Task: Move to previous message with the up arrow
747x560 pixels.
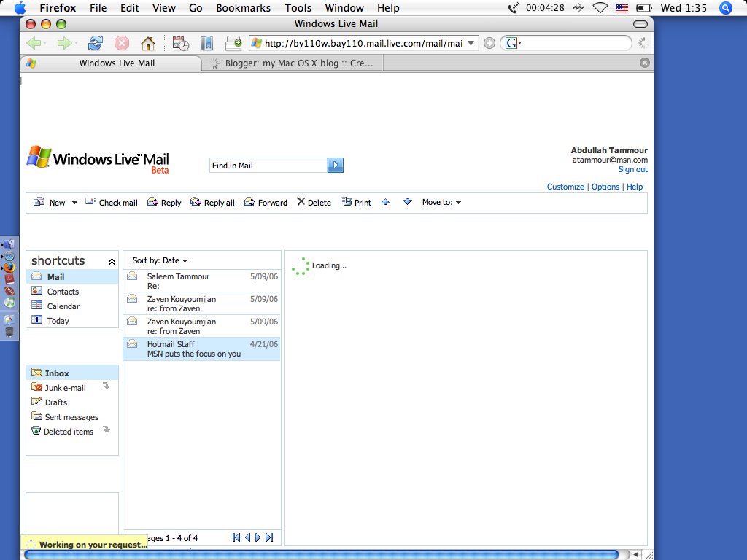Action: click(385, 202)
